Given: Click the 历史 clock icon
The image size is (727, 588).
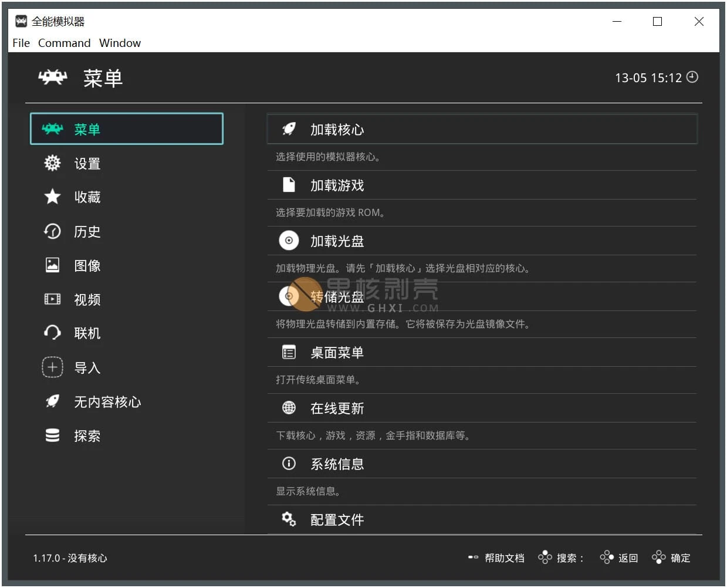Looking at the screenshot, I should click(x=52, y=231).
